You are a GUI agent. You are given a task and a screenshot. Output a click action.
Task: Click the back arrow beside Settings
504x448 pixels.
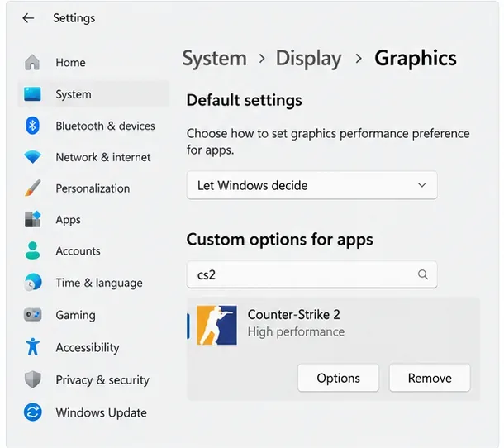tap(28, 18)
